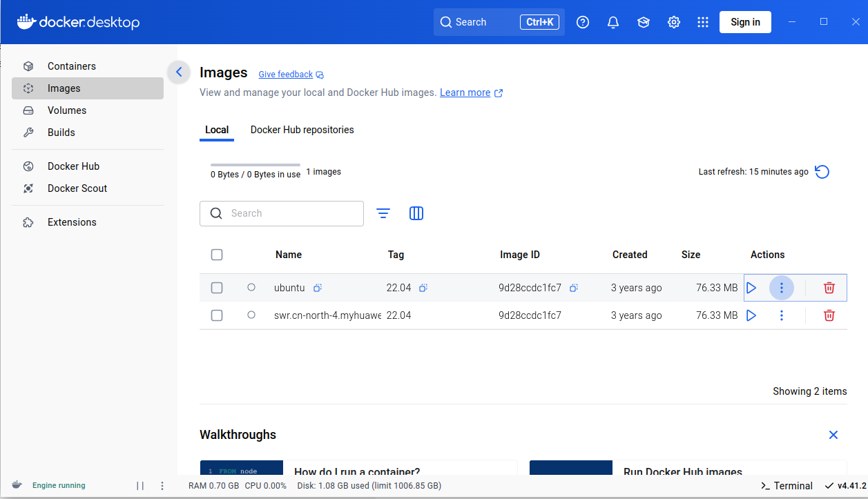Open the Terminal panel

point(787,486)
